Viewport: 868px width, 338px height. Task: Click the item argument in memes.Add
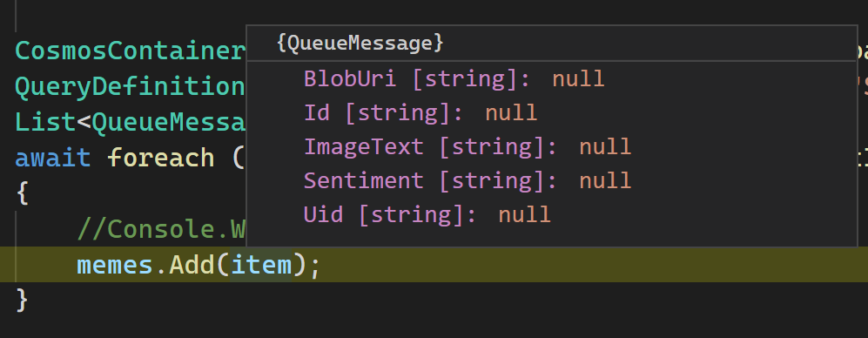tap(261, 265)
